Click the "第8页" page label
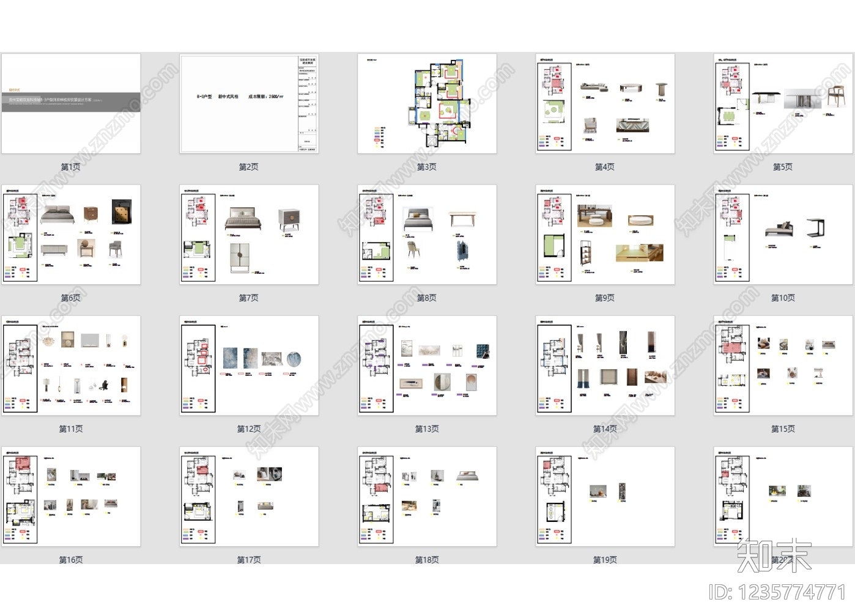 427,298
